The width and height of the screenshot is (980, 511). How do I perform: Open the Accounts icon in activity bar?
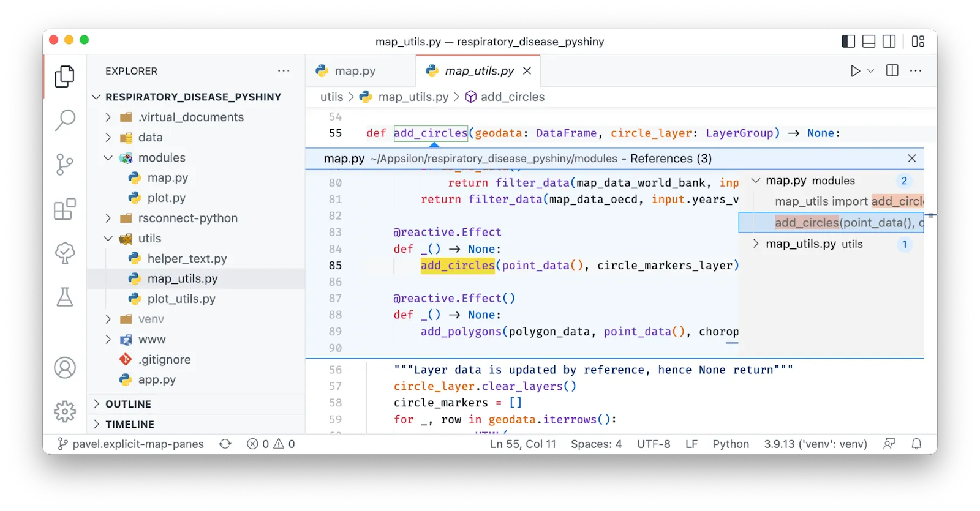(65, 368)
